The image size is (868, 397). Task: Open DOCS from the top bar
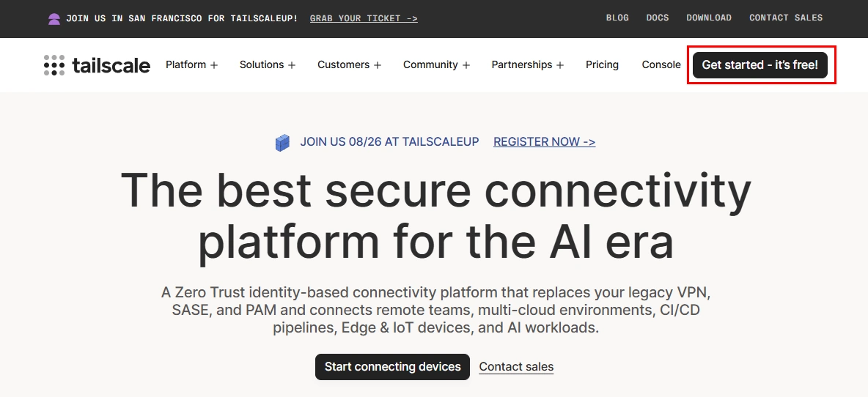(x=658, y=18)
